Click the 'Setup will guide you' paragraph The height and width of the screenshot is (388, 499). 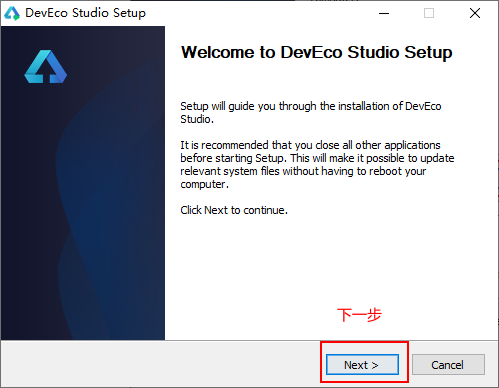coord(311,113)
